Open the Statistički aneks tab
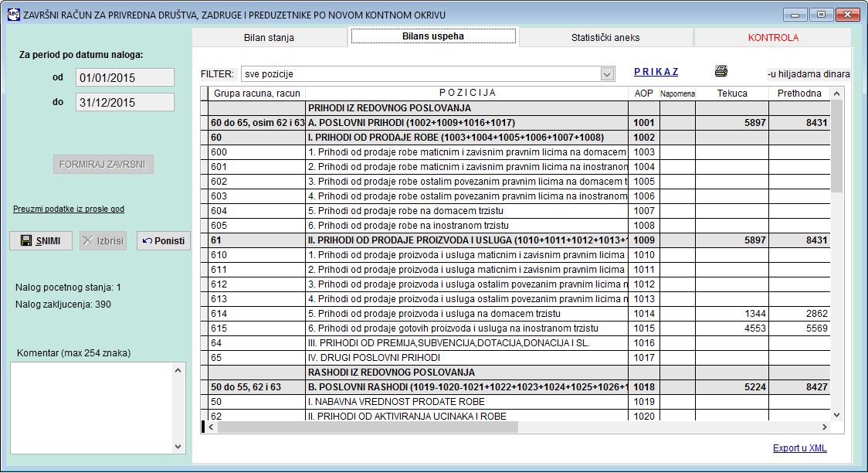This screenshot has width=868, height=473. click(x=605, y=38)
